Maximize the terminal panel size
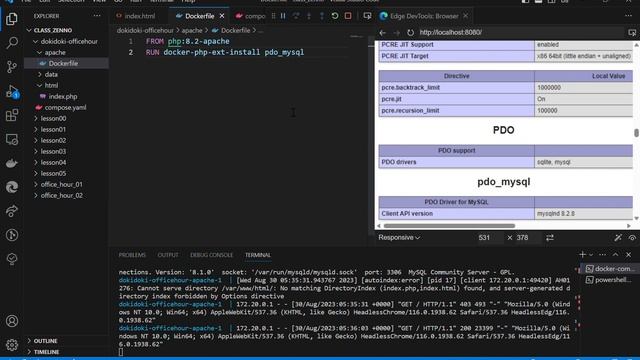 click(615, 255)
